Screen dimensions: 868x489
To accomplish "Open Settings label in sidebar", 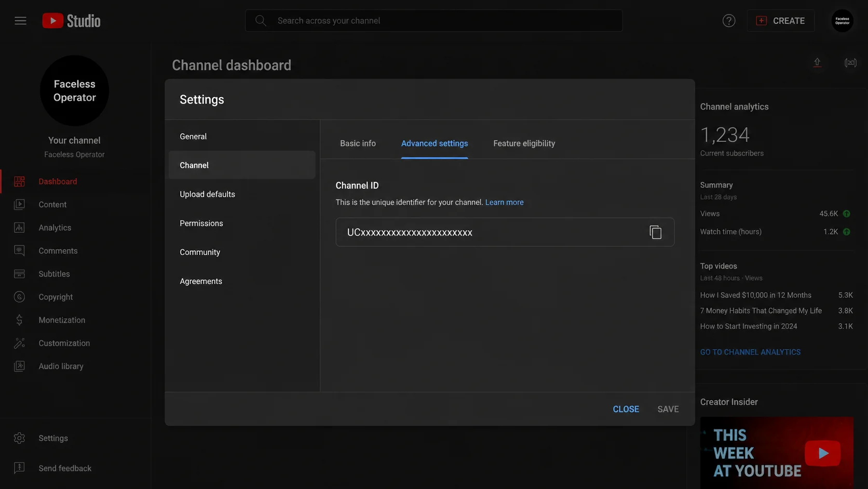I will [x=53, y=438].
